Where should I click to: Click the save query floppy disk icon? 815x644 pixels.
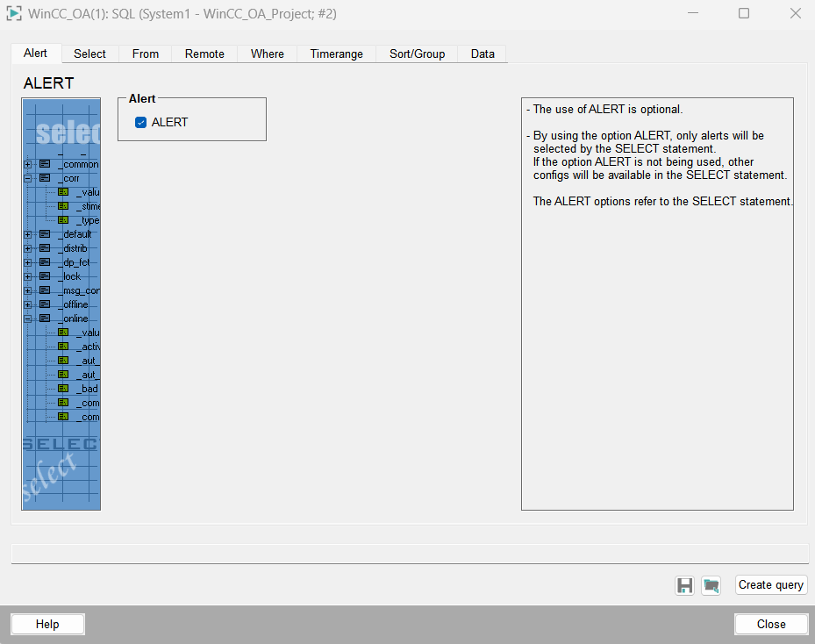point(684,585)
